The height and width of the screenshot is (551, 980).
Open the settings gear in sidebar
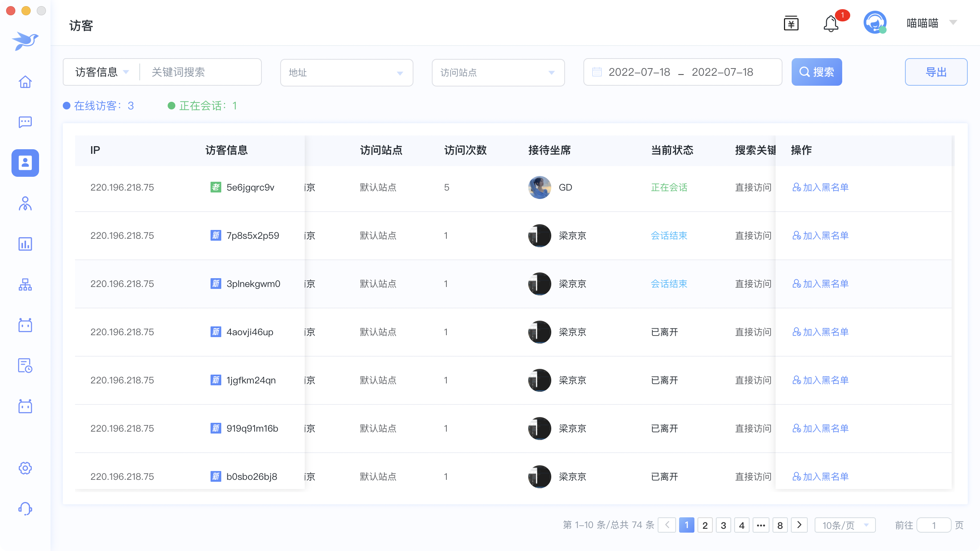pos(25,468)
